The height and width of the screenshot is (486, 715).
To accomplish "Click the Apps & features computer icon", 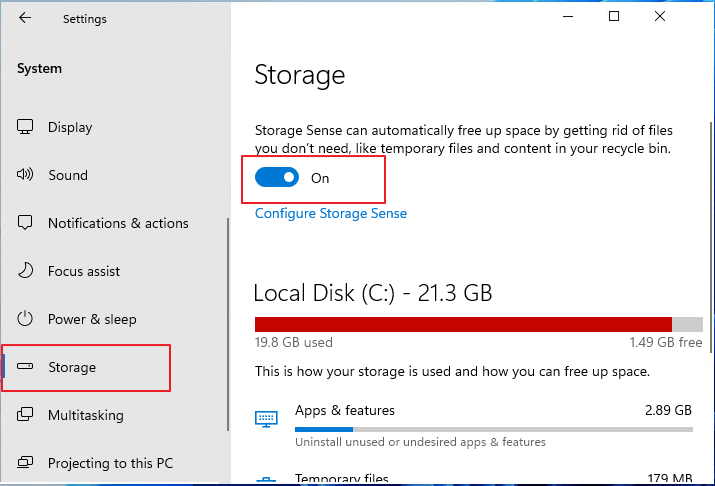I will [x=266, y=418].
